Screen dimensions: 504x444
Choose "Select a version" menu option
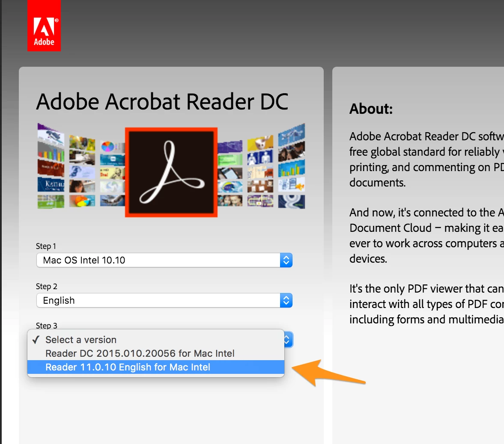pyautogui.click(x=156, y=340)
